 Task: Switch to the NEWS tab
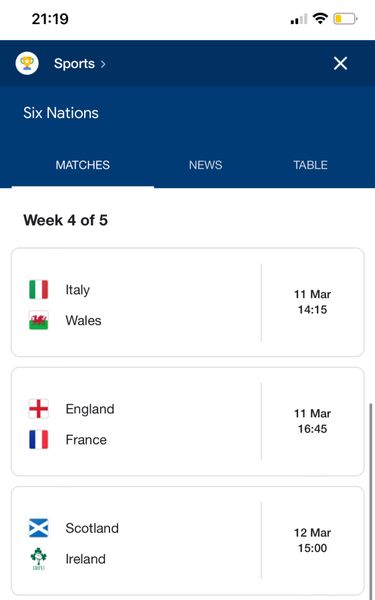pos(205,165)
